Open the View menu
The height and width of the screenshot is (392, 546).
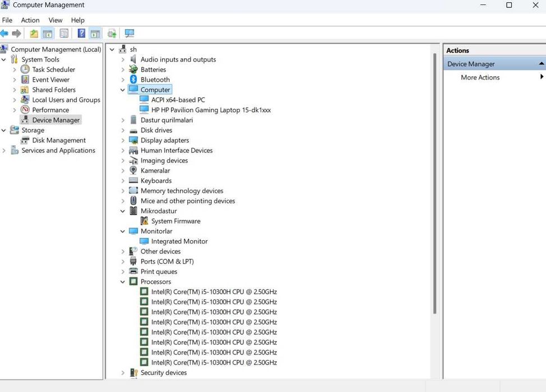pos(55,20)
